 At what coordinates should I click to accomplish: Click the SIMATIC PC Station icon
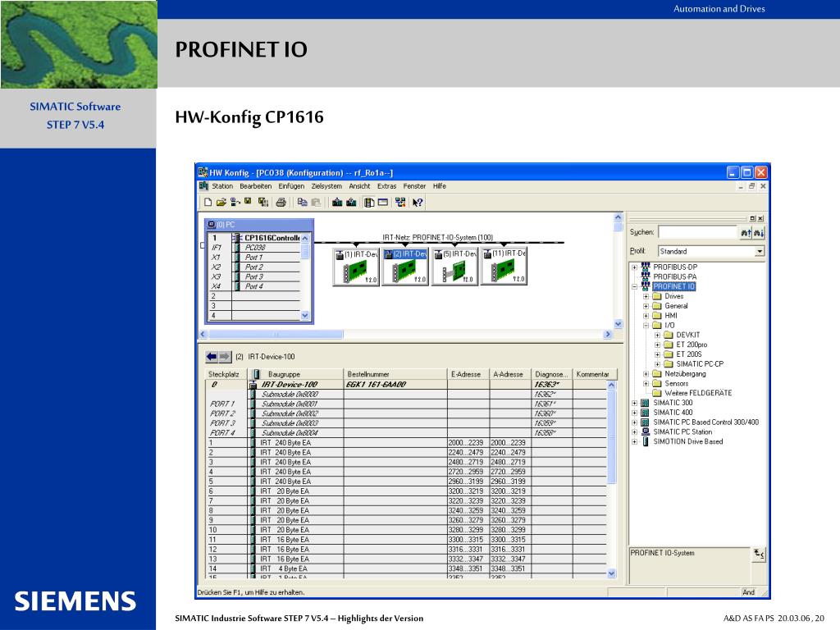click(646, 431)
